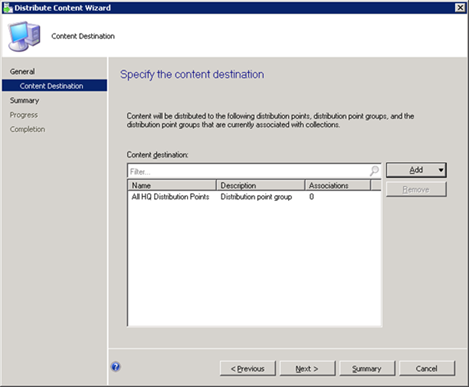Open the Summary step in the sidebar
469x387 pixels.
24,100
